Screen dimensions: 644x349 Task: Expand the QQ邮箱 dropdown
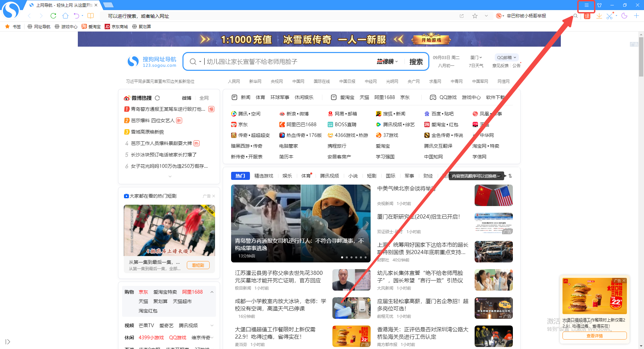pyautogui.click(x=506, y=57)
